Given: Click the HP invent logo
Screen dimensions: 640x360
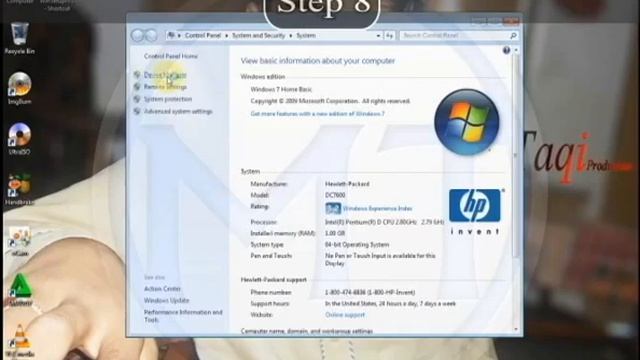Looking at the screenshot, I should 475,211.
